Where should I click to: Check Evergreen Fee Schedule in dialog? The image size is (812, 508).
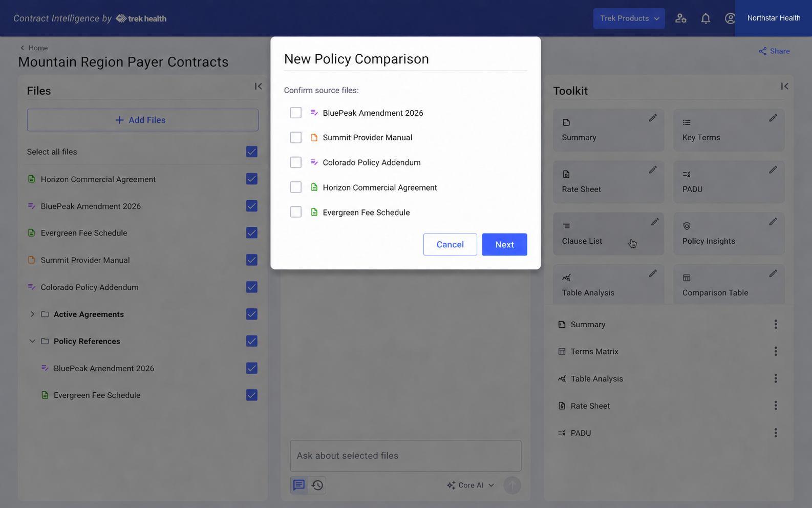click(296, 212)
